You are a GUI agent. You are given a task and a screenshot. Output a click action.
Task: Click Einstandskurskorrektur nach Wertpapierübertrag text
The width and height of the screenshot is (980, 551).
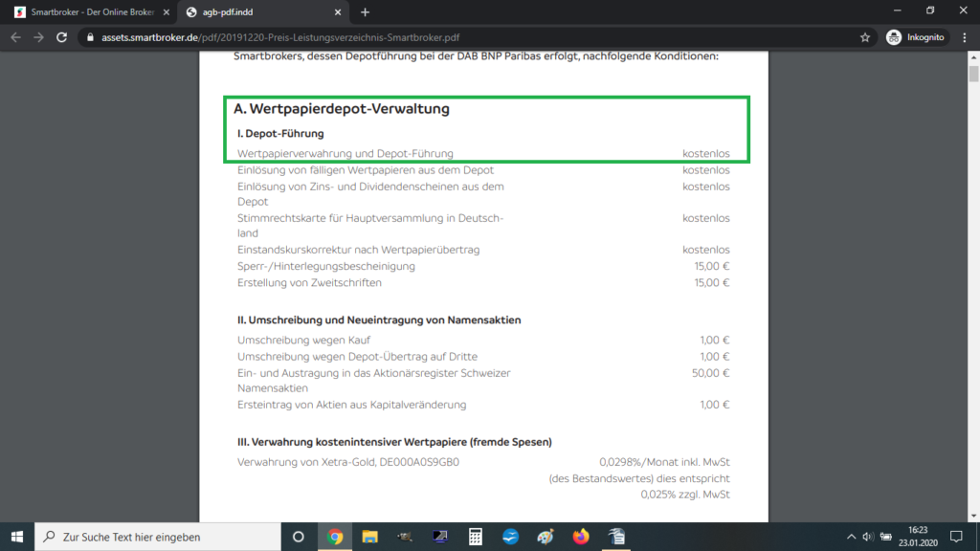click(358, 250)
